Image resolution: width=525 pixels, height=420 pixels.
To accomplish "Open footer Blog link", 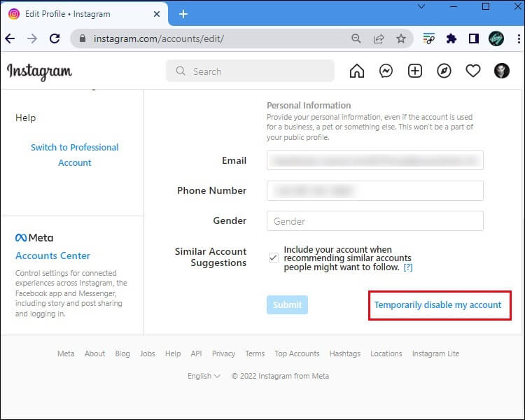I will [122, 353].
